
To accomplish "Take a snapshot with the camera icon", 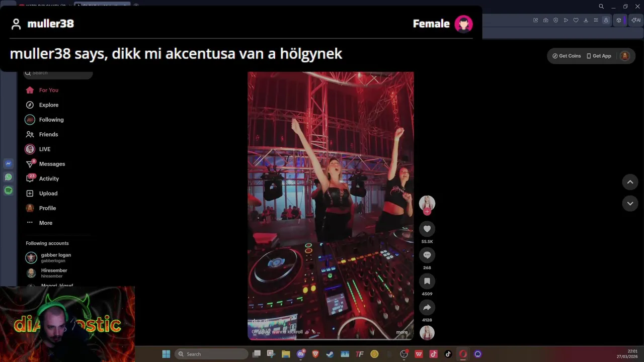I will pos(546,20).
